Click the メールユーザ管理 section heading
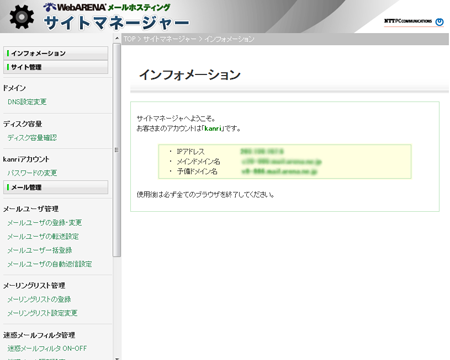The image size is (450, 360). 31,209
